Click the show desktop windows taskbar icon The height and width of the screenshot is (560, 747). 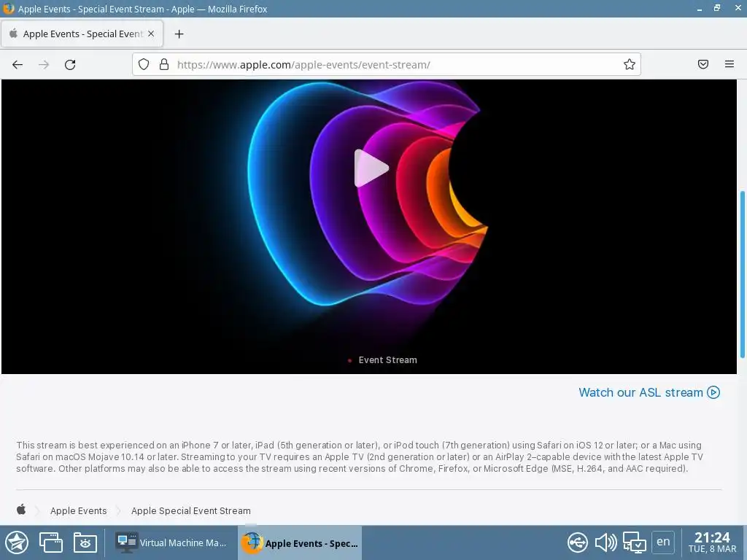click(x=50, y=542)
